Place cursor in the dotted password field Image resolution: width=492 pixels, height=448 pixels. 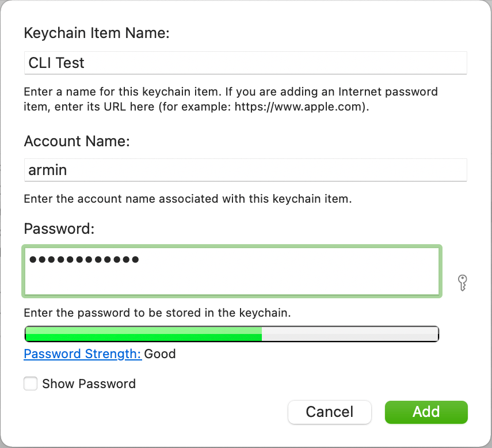(x=232, y=271)
